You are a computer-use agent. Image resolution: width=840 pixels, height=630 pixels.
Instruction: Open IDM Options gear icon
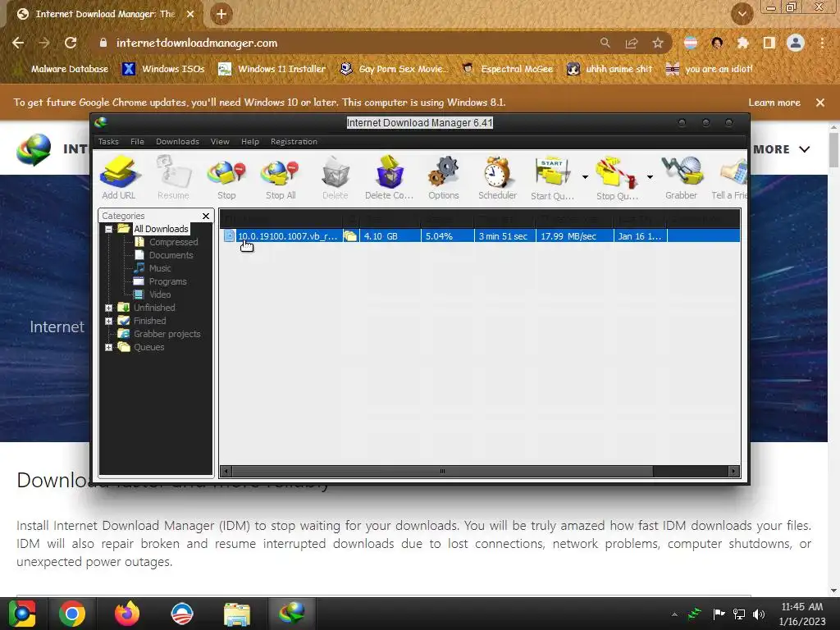(444, 177)
